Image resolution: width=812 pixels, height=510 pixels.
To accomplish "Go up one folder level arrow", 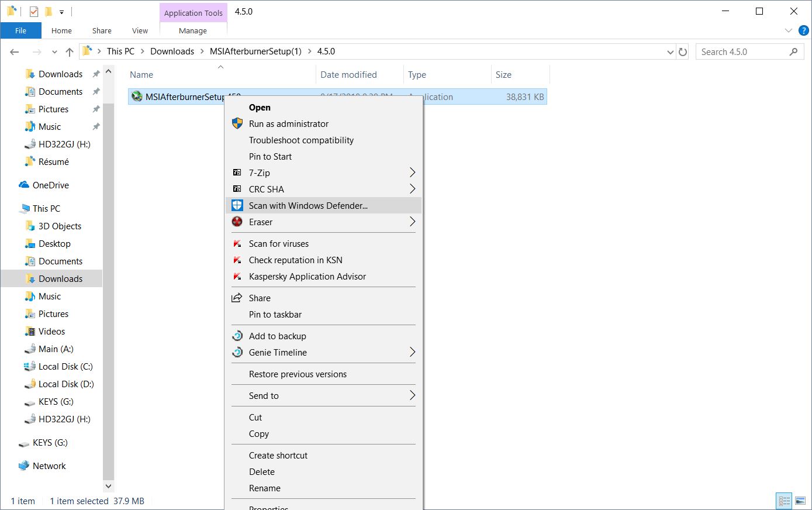I will (70, 52).
